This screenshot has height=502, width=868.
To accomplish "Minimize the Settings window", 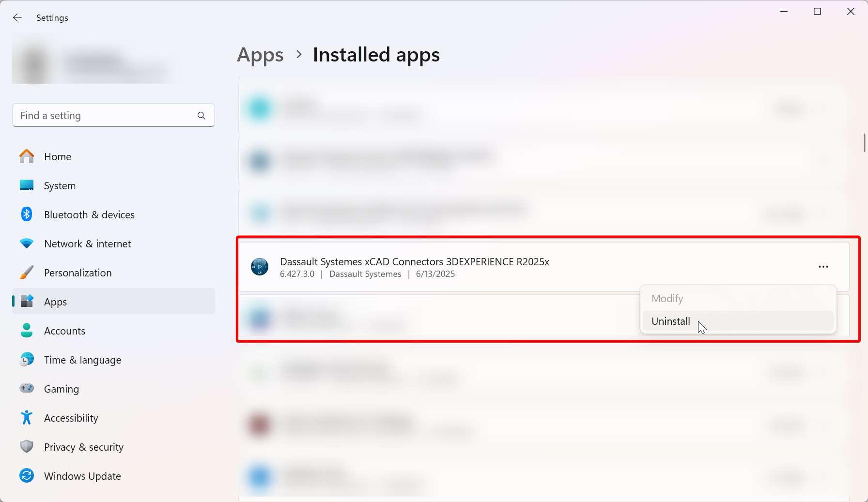I will point(784,11).
